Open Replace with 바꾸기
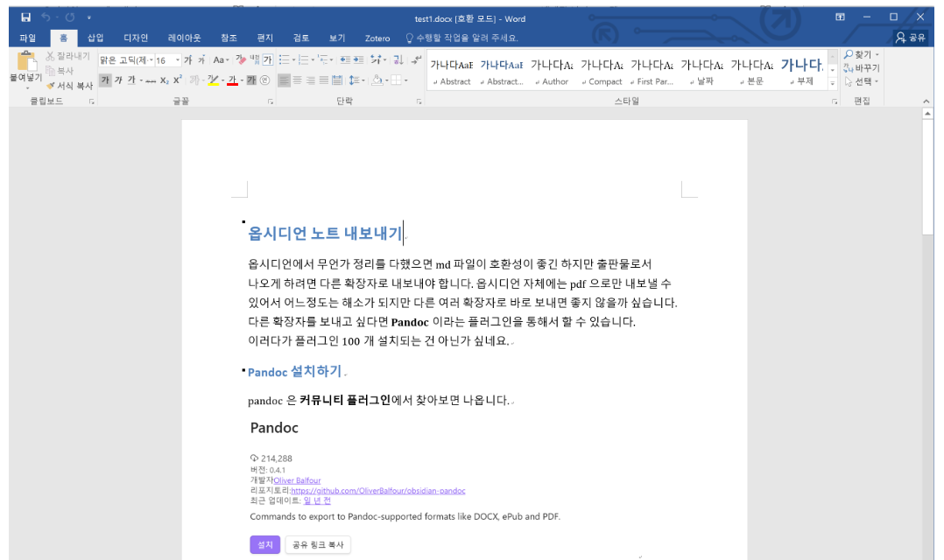The width and height of the screenshot is (944, 560). (862, 68)
